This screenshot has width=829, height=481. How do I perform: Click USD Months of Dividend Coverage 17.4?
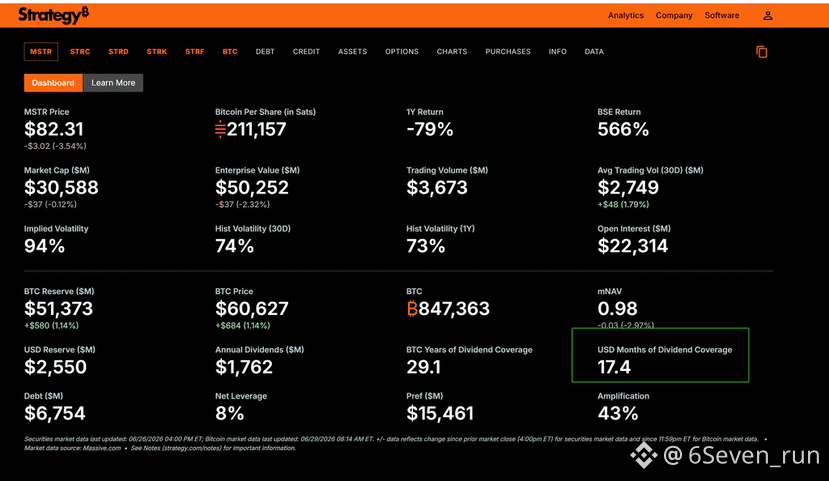[614, 367]
